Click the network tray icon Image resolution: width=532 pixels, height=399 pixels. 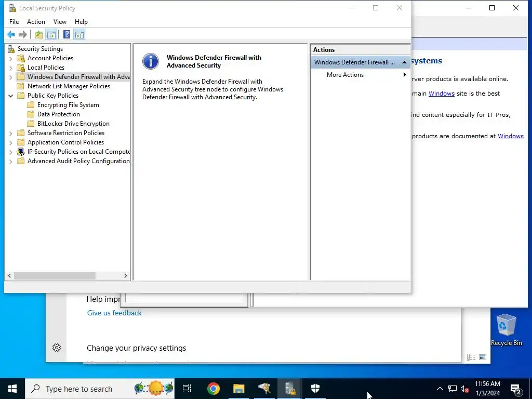click(453, 389)
